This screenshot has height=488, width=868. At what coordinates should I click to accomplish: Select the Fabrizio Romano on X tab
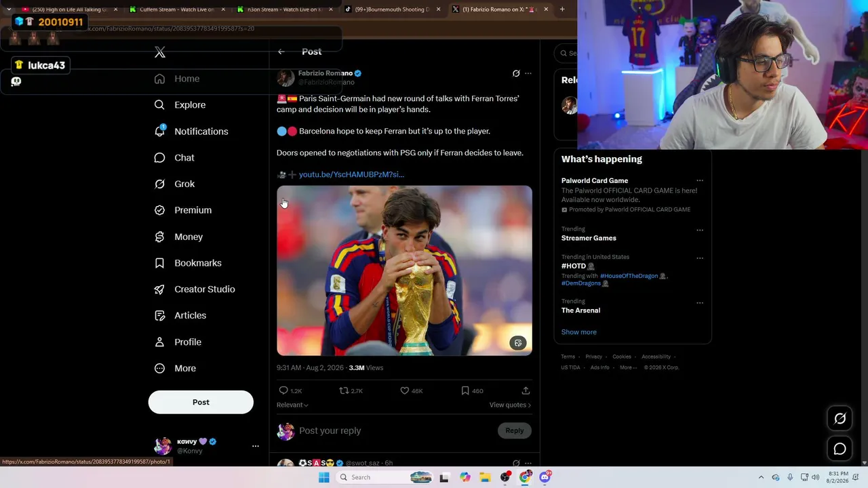coord(500,9)
